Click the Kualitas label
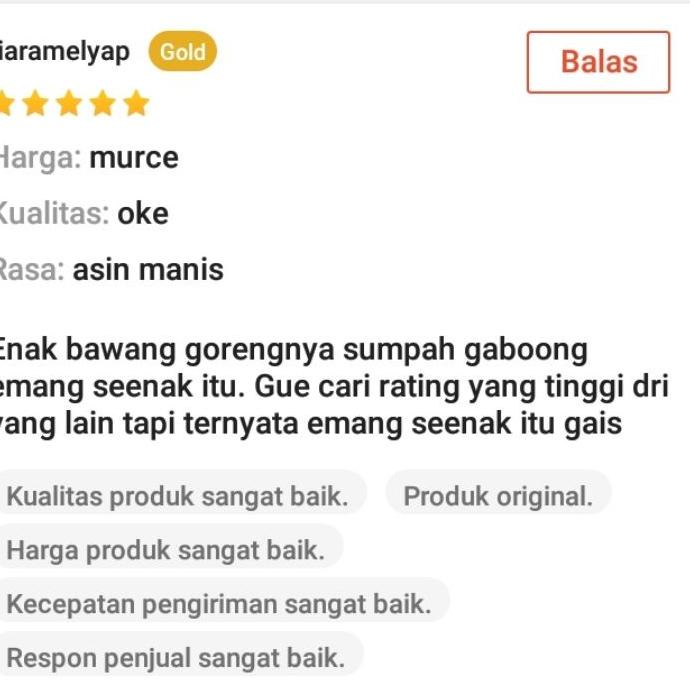This screenshot has height=690, width=690. (x=54, y=214)
